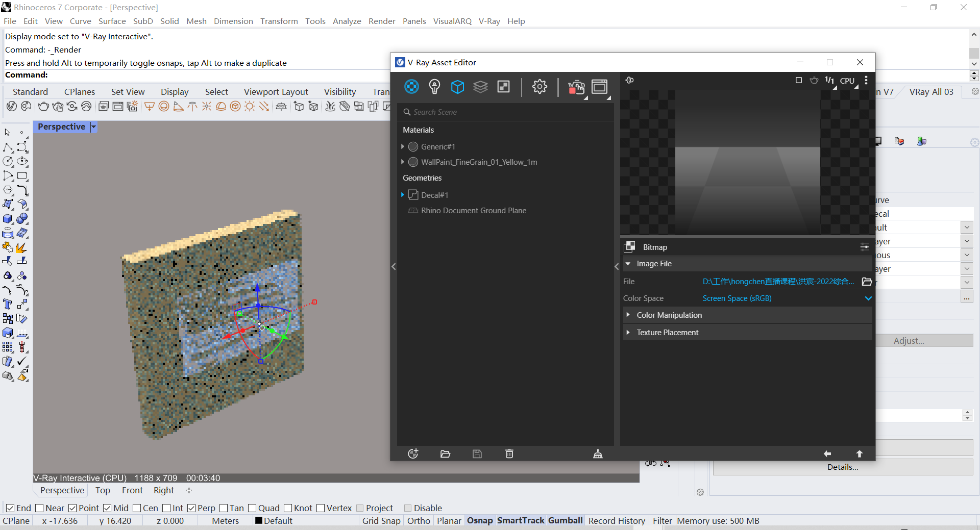
Task: Toggle Gumball in status bar
Action: coord(566,520)
